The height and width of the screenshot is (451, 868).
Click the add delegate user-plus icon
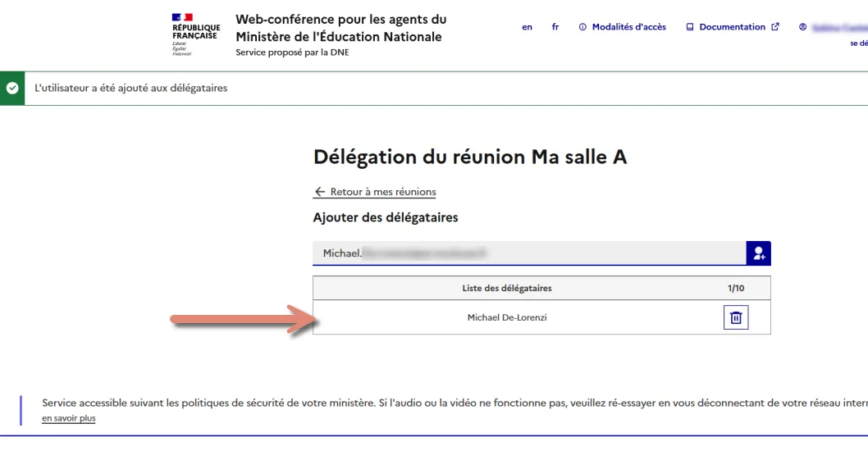coord(758,253)
